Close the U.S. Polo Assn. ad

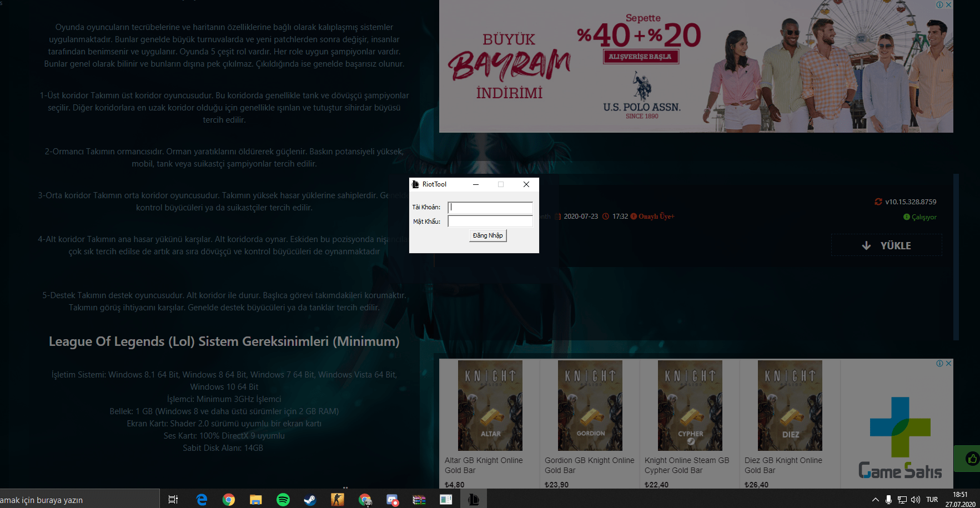(x=949, y=4)
